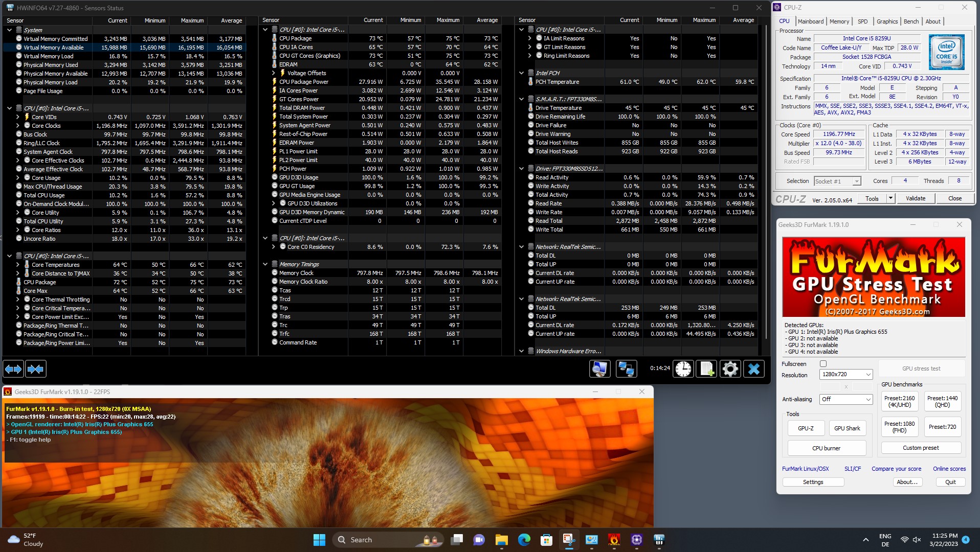Launch GPU Shark from FurMark tools

847,428
